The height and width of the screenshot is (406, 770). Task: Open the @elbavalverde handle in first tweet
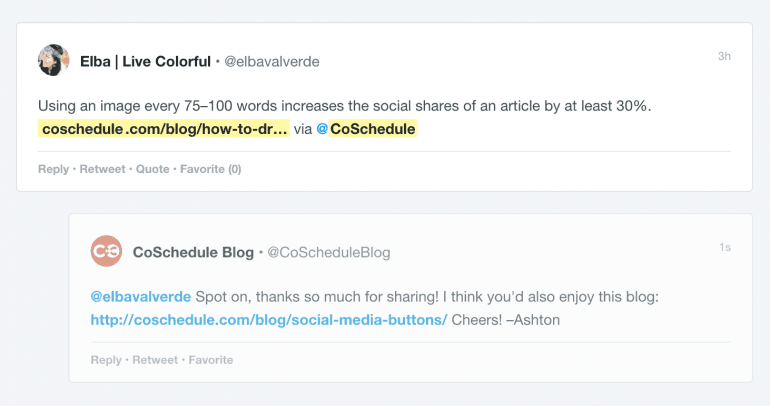(272, 62)
